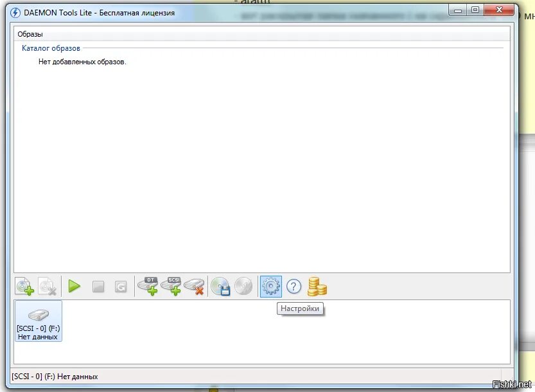Click the Create disc image icon
The height and width of the screenshot is (392, 535).
point(220,286)
